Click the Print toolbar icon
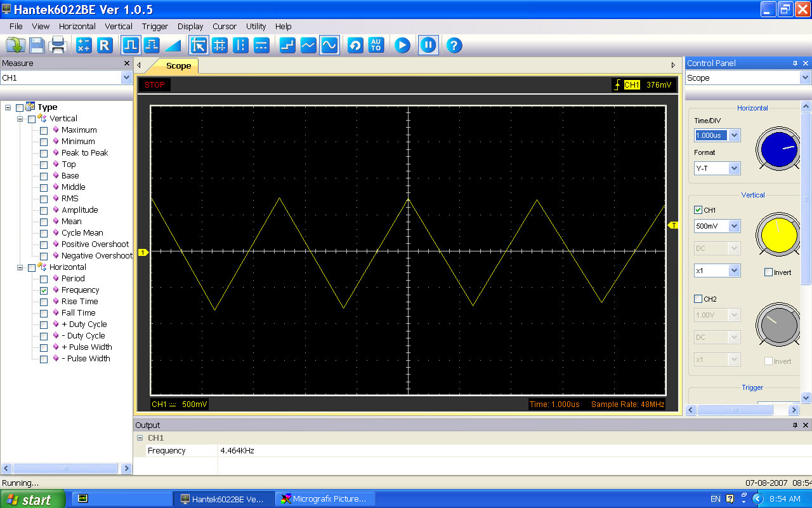Screen dimensions: 812x508 coord(58,45)
